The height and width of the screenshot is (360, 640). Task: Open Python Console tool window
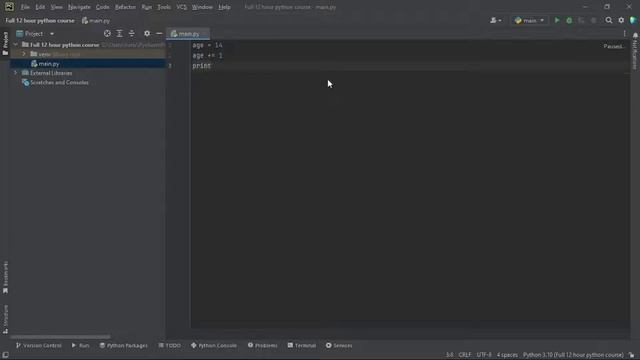(213, 345)
